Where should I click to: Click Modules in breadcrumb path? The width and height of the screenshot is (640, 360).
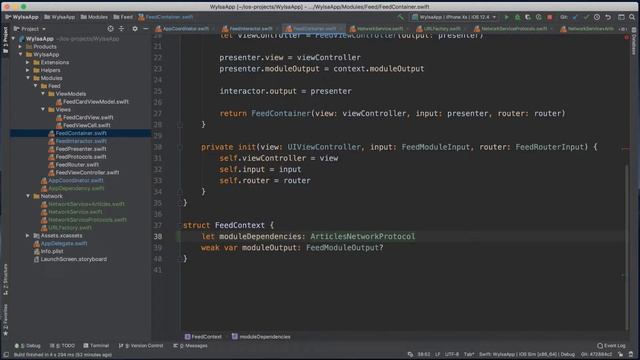tap(94, 17)
